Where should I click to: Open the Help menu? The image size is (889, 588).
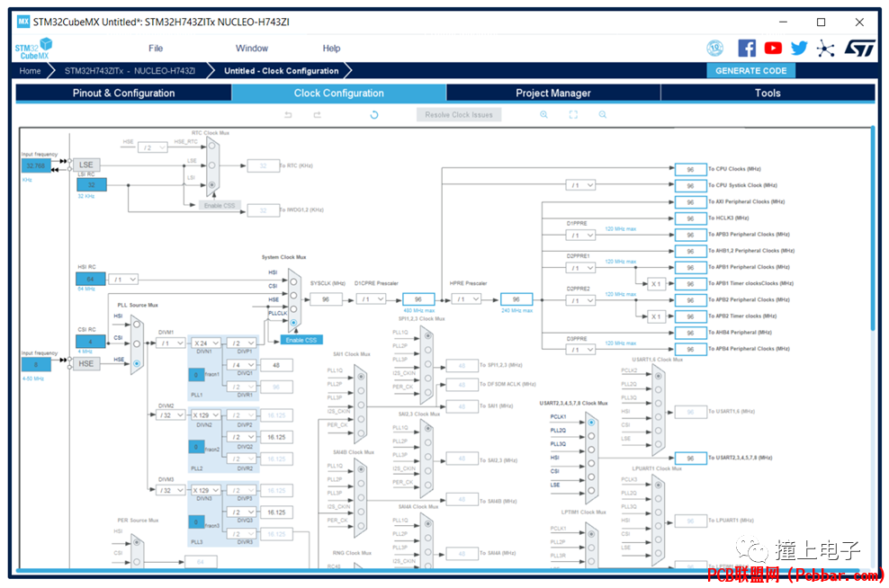[x=331, y=49]
